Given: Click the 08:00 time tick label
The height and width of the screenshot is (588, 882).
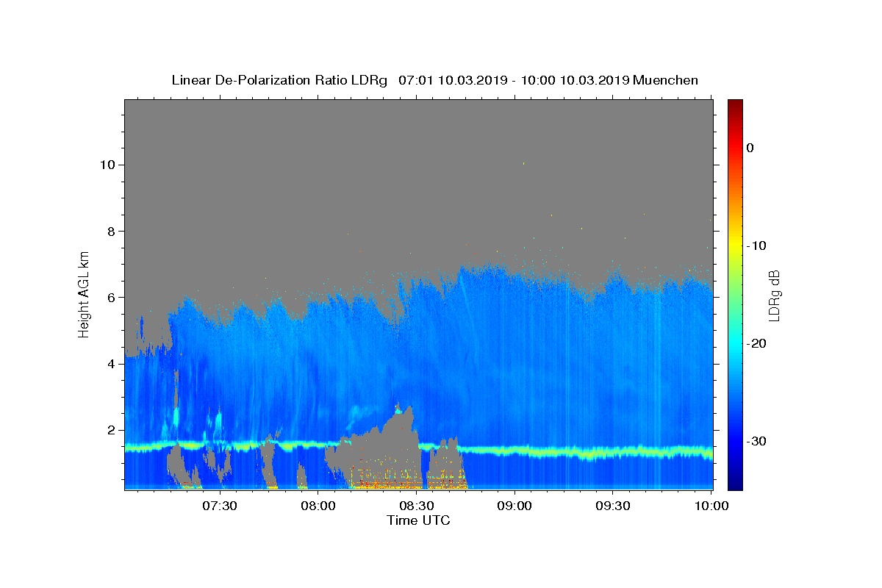Looking at the screenshot, I should 318,506.
